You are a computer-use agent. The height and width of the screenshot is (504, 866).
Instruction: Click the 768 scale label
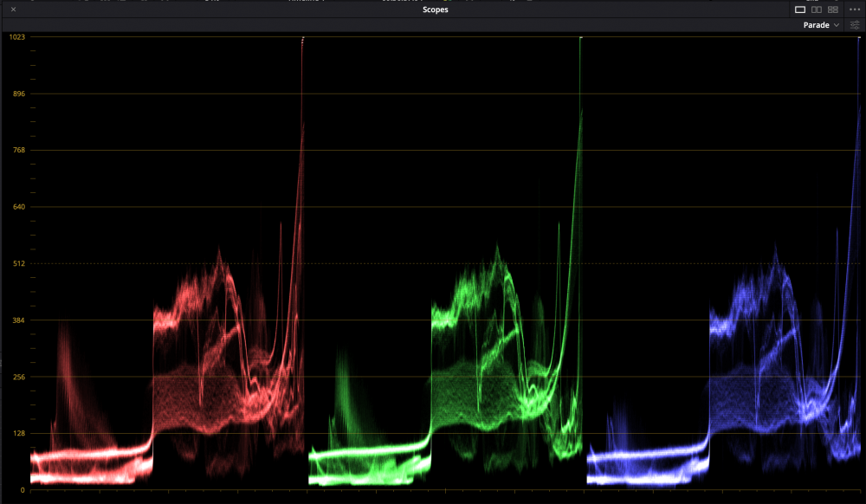point(17,151)
